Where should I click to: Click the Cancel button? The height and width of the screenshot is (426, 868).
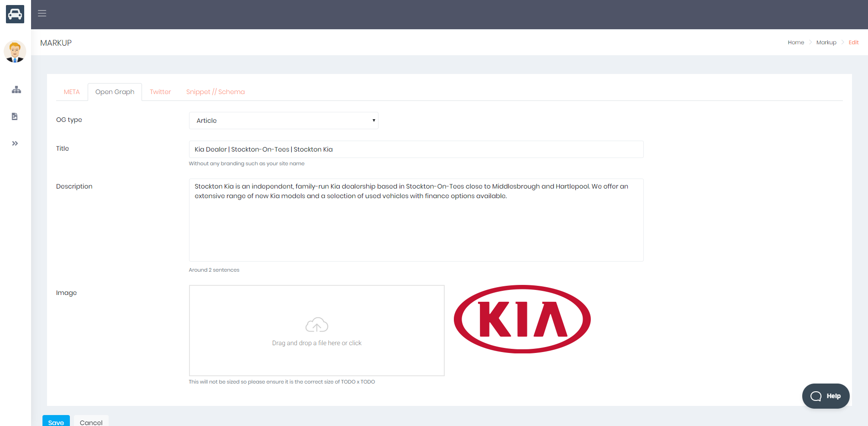click(x=91, y=422)
